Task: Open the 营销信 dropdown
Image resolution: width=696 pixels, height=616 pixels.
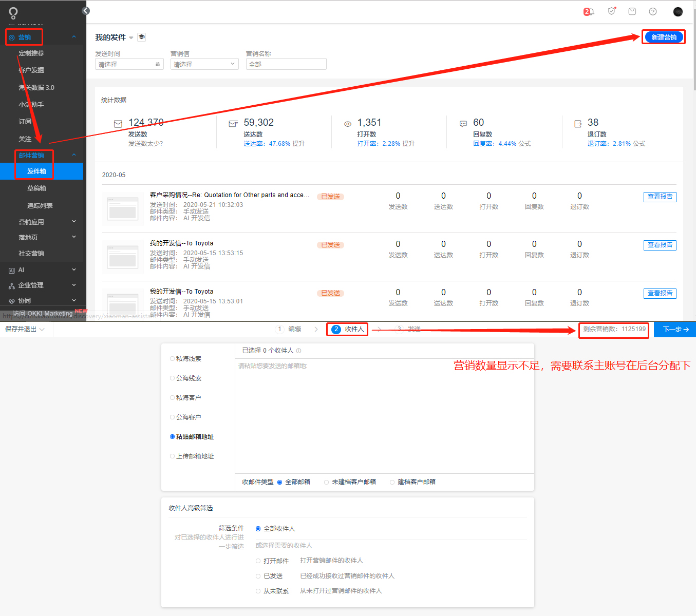Action: [204, 64]
